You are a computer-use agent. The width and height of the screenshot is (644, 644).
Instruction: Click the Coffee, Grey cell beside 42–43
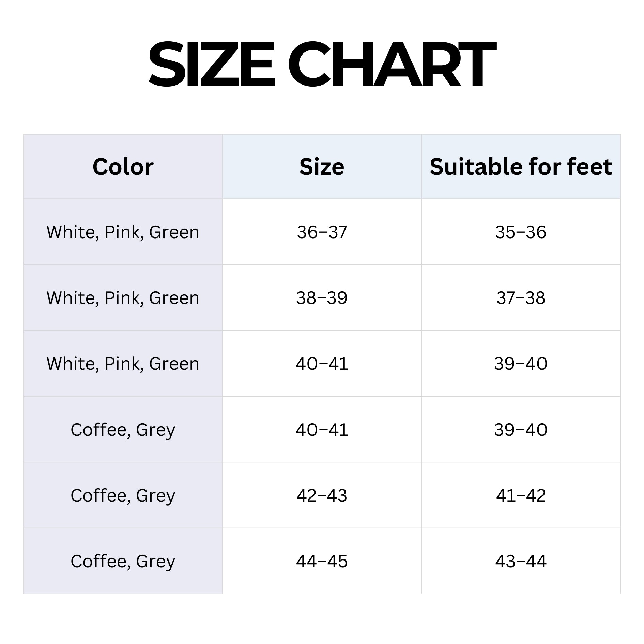pos(123,495)
